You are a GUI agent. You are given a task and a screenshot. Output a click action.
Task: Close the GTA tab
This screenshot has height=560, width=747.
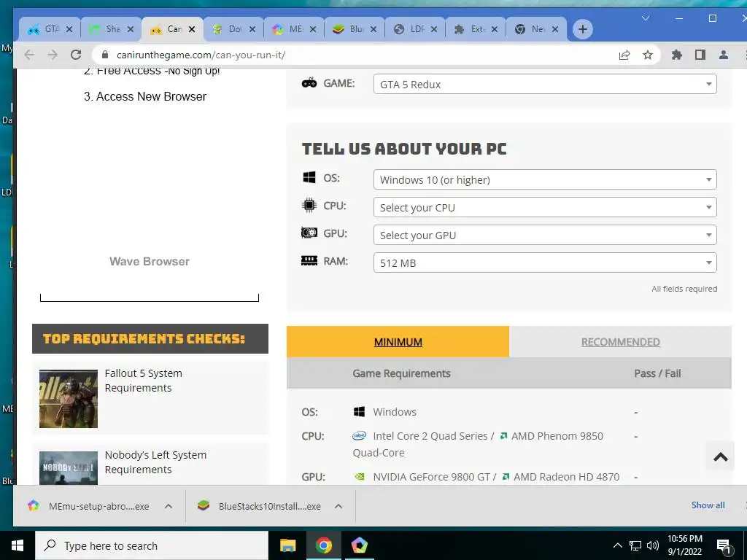(69, 29)
